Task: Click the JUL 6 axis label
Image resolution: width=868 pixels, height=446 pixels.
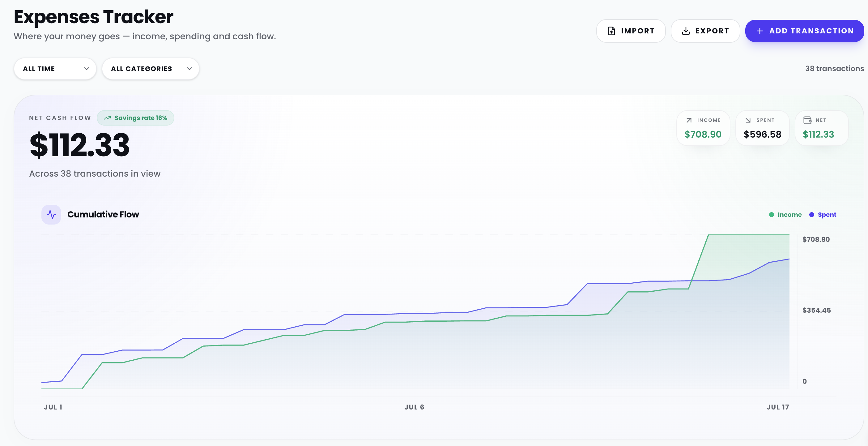Action: click(x=414, y=407)
